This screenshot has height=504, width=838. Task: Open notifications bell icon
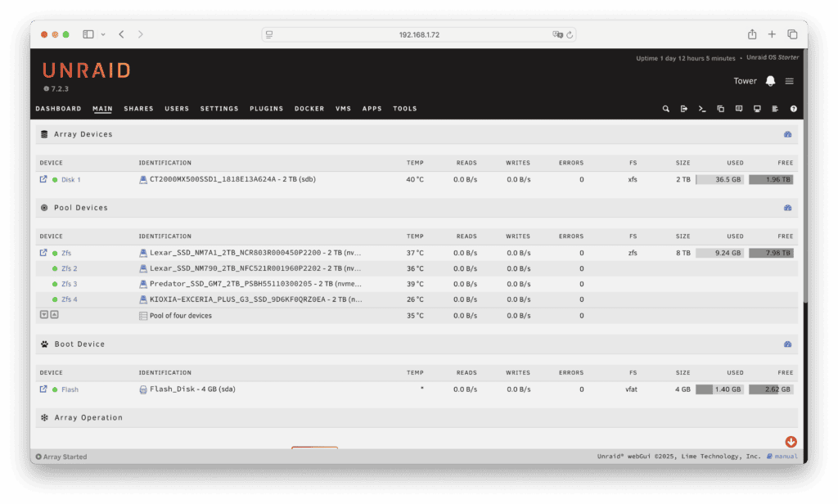770,81
